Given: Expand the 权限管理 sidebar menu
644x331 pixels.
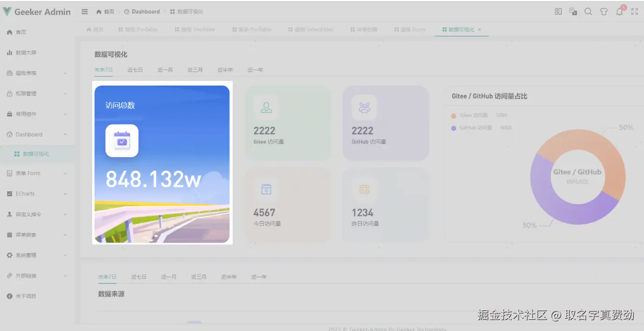Looking at the screenshot, I should pyautogui.click(x=37, y=94).
